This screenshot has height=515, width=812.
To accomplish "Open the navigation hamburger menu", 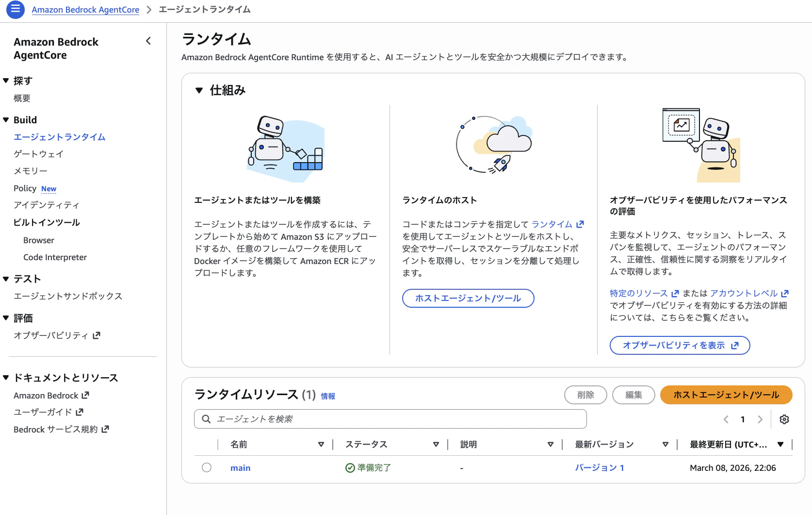I will 15,10.
